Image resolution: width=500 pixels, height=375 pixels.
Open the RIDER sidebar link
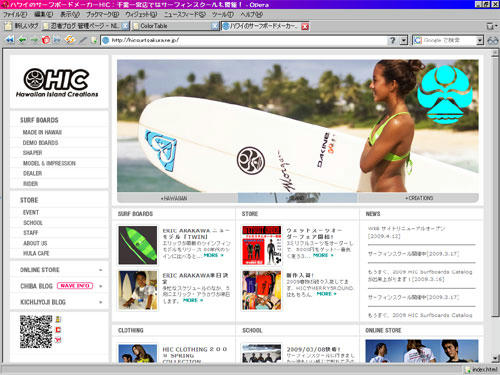point(30,184)
